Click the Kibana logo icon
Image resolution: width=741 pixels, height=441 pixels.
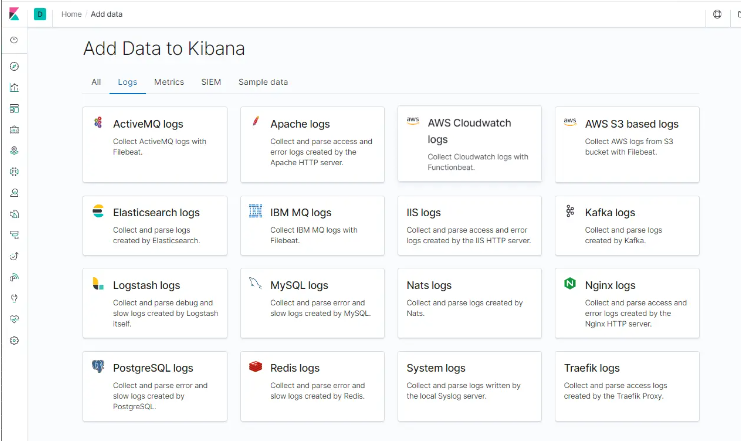coord(14,14)
